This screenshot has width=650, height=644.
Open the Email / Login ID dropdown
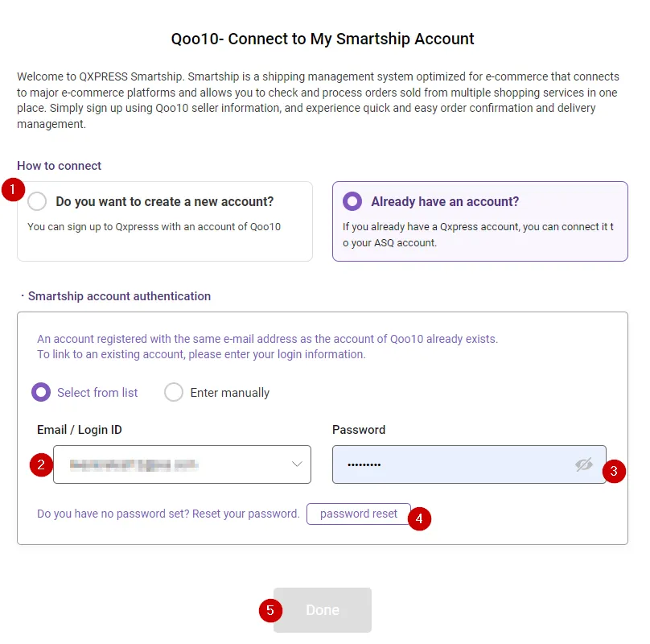tap(182, 464)
